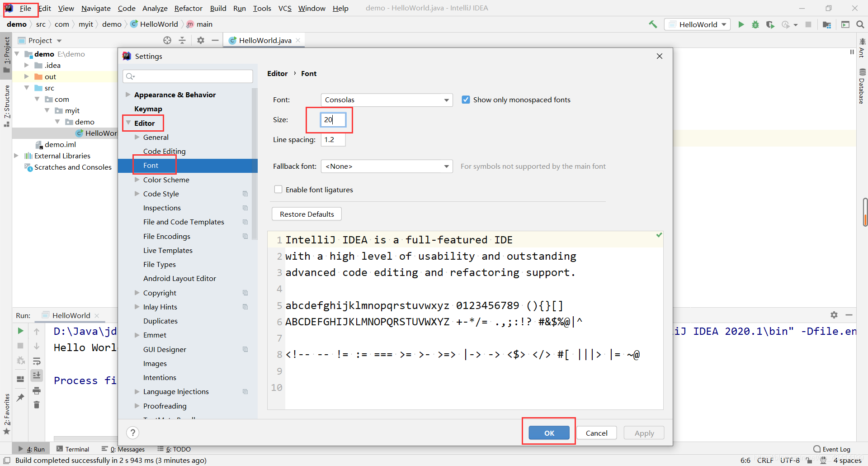868x466 pixels.
Task: Open the Refactor menu
Action: (189, 8)
